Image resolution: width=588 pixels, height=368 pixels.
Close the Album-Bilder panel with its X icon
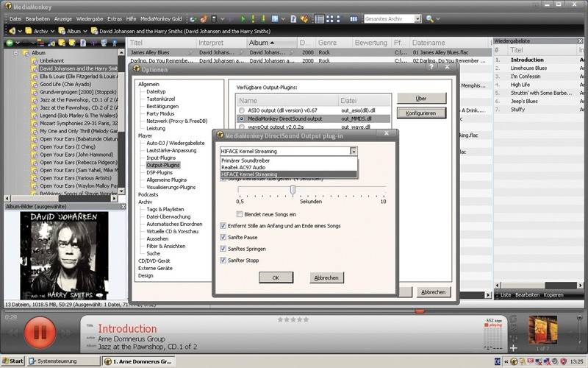coord(123,207)
